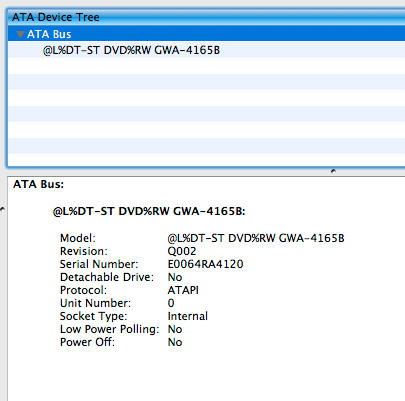This screenshot has height=401, width=405.
Task: Click the unit number value '0'
Action: click(x=171, y=303)
